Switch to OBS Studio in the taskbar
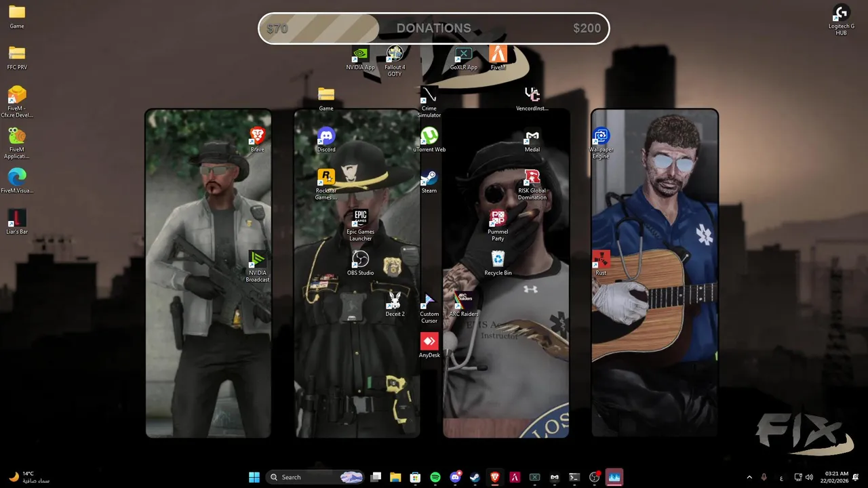Screen dimensions: 868x488 (595, 477)
